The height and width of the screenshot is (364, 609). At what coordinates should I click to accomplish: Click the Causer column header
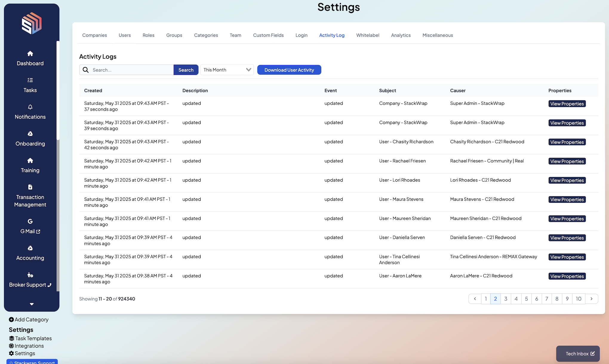[x=458, y=90]
